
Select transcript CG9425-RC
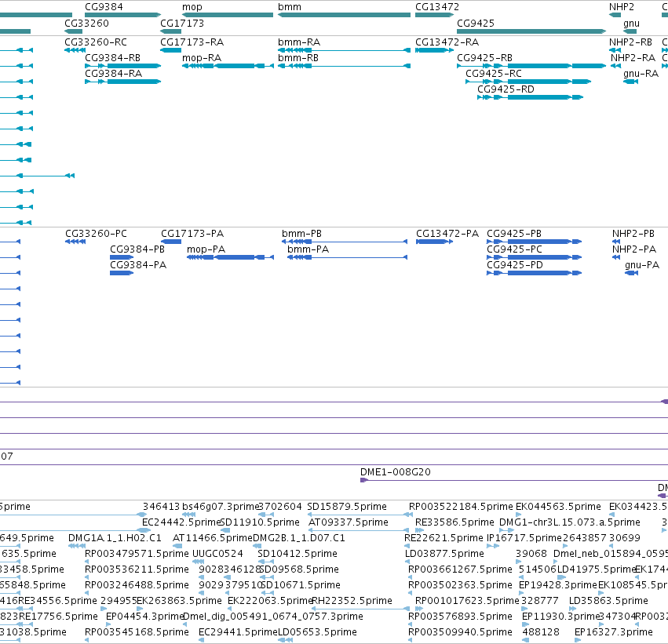pyautogui.click(x=528, y=82)
